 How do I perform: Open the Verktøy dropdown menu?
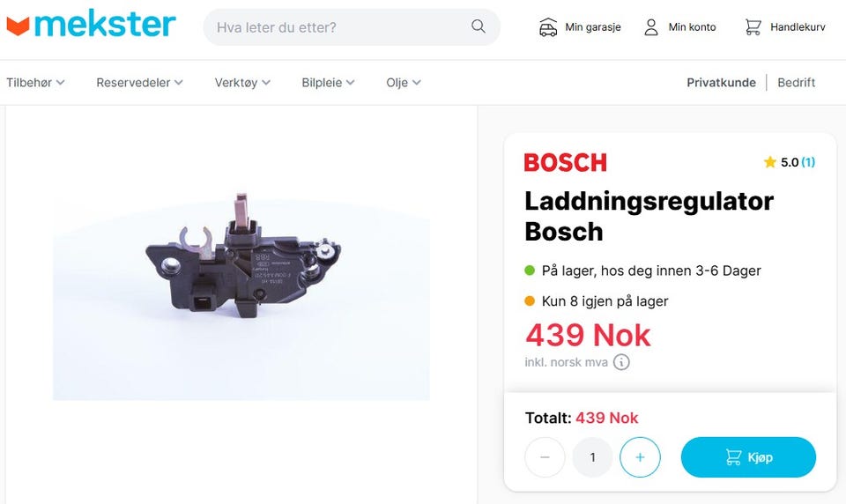coord(242,83)
